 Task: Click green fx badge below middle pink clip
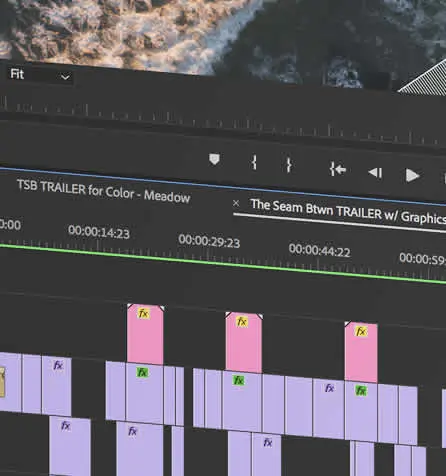[x=238, y=380]
